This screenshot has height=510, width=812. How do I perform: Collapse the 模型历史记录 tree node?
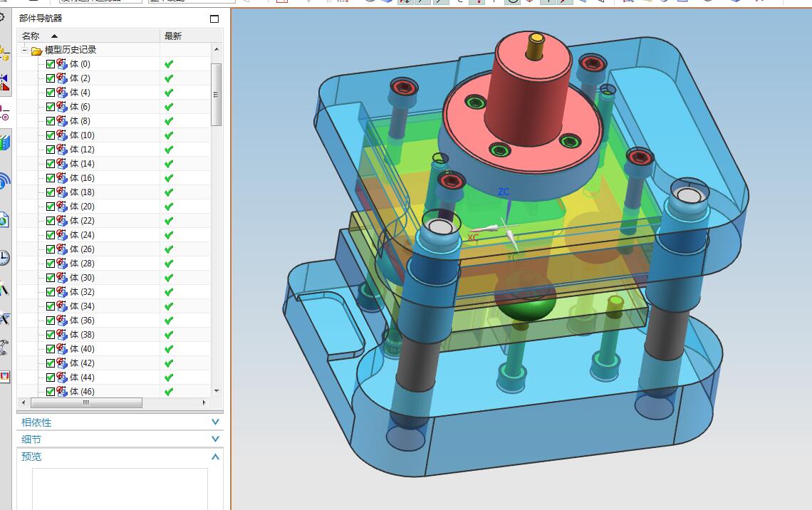(24, 51)
